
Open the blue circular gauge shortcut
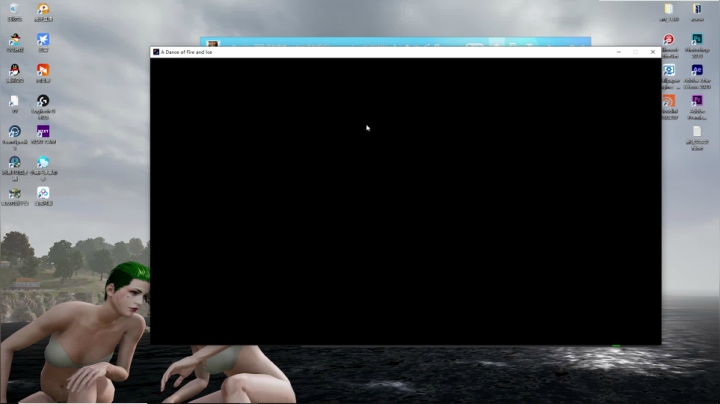(15, 132)
